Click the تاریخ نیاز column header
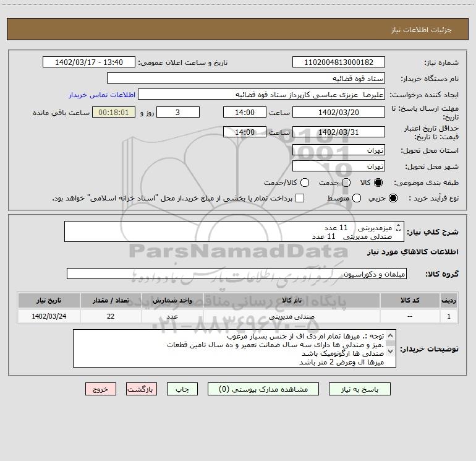Image resolution: width=476 pixels, height=461 pixels. coord(49,300)
